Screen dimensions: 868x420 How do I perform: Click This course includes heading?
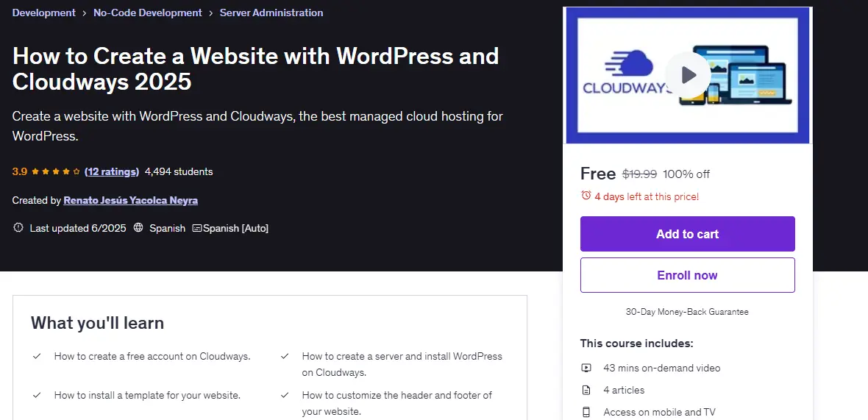636,343
